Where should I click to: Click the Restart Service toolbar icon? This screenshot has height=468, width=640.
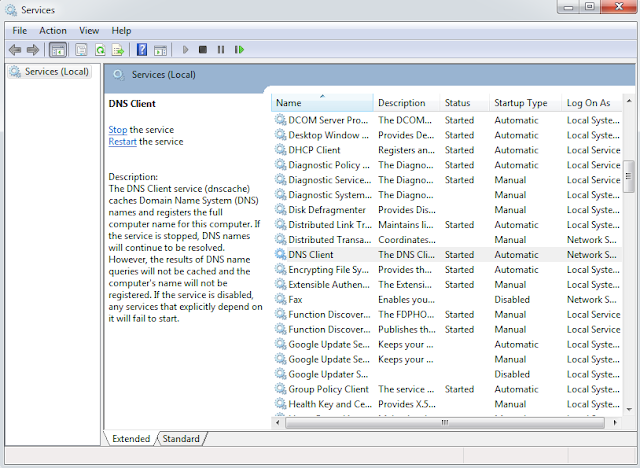coord(239,50)
